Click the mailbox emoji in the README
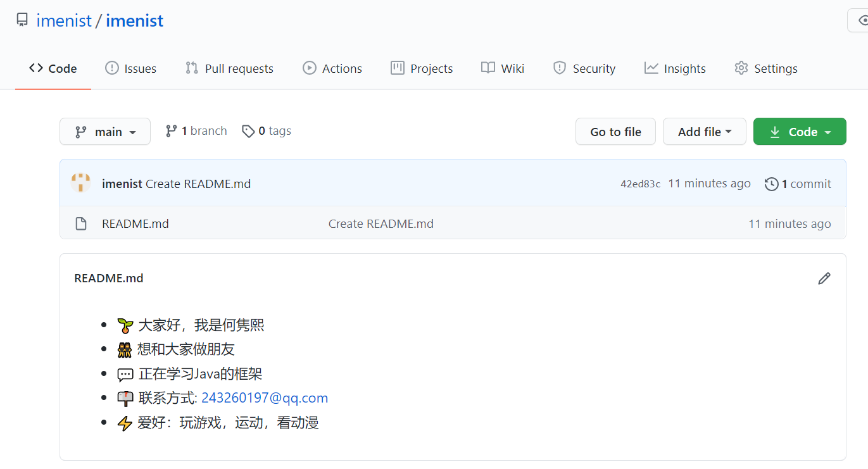 [125, 399]
